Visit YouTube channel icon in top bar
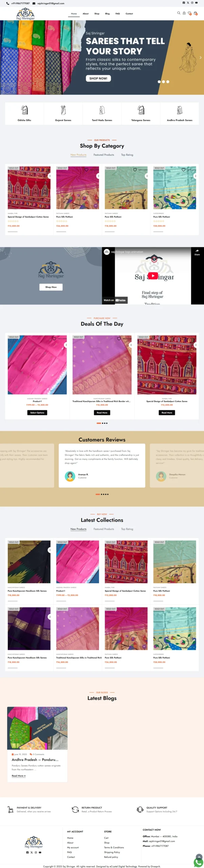 (x=196, y=3)
